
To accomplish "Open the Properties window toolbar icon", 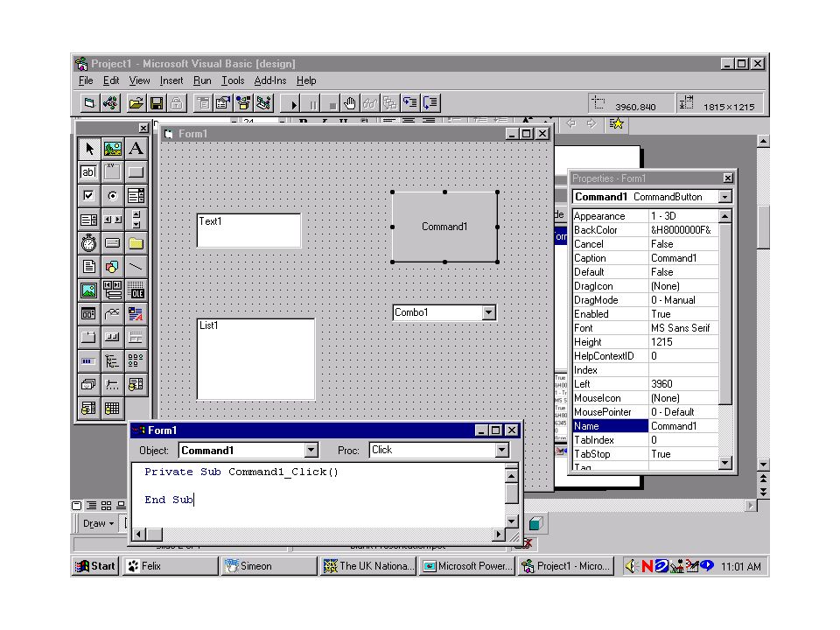I will (223, 103).
